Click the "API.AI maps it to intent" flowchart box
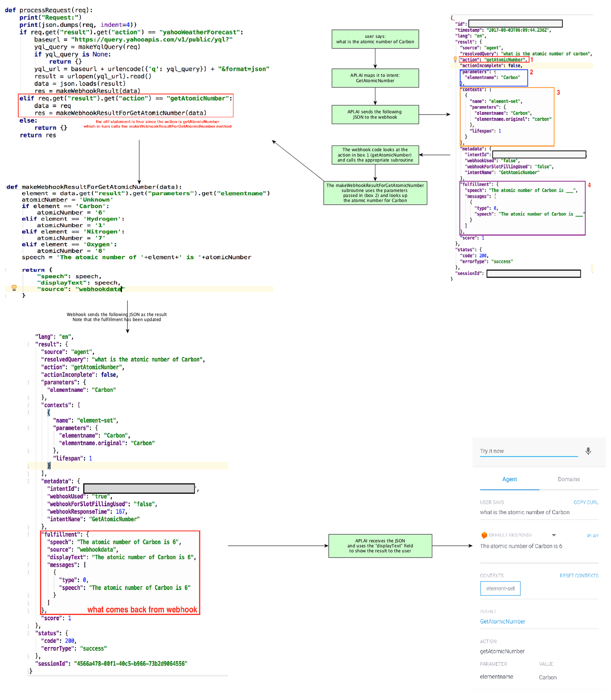This screenshot has width=611, height=700. [375, 78]
